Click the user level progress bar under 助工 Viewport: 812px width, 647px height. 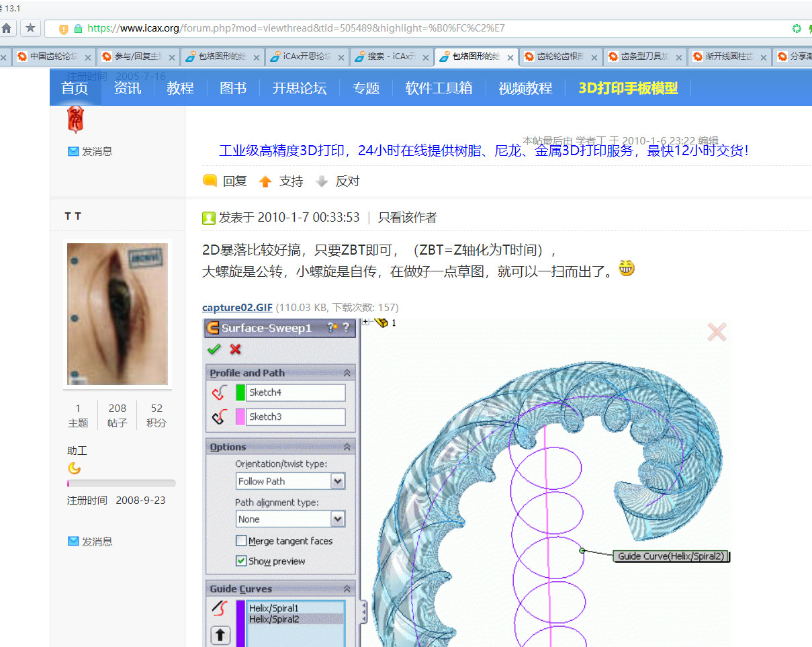click(122, 483)
